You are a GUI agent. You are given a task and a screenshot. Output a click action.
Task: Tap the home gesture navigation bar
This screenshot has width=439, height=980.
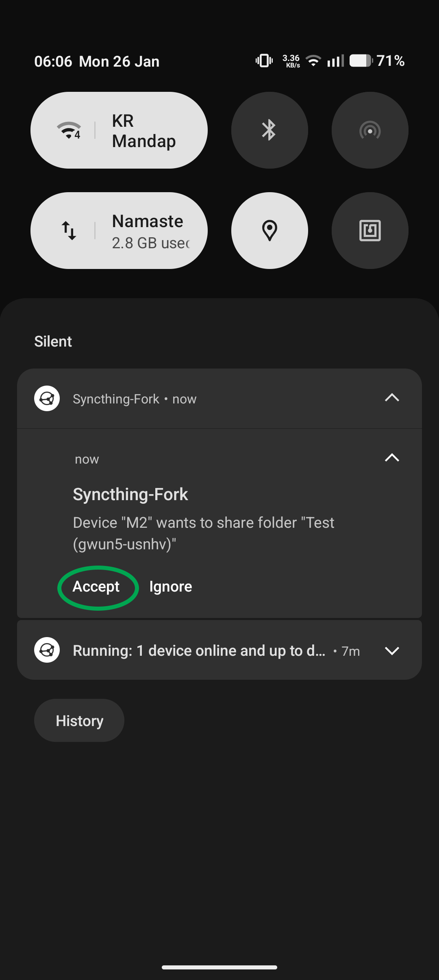[x=219, y=967]
